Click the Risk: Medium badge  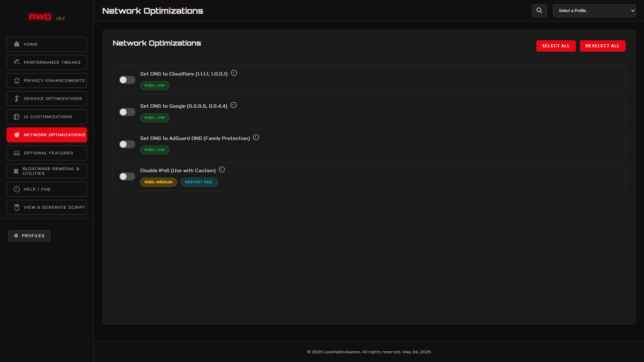pos(158,182)
